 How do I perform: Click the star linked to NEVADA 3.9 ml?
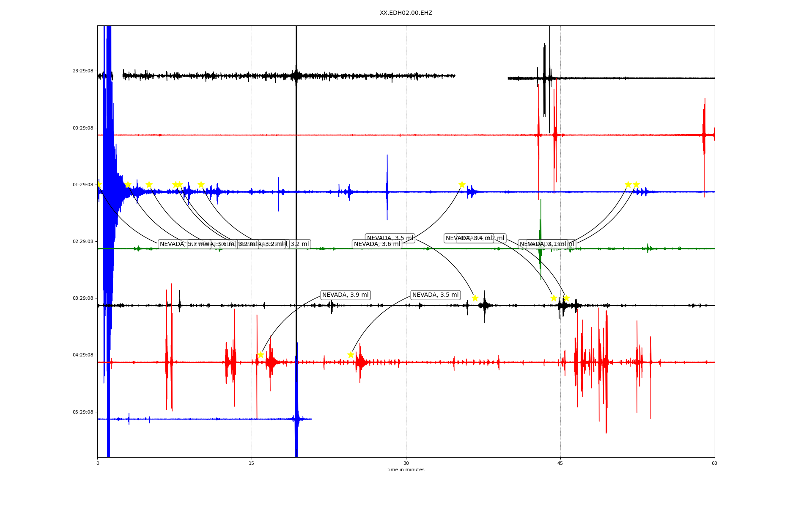click(x=261, y=355)
